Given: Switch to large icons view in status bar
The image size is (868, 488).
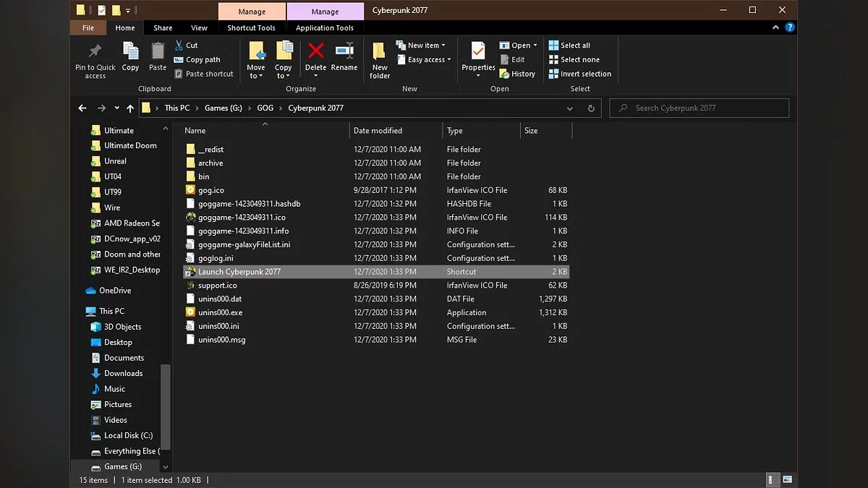Looking at the screenshot, I should pos(788,480).
